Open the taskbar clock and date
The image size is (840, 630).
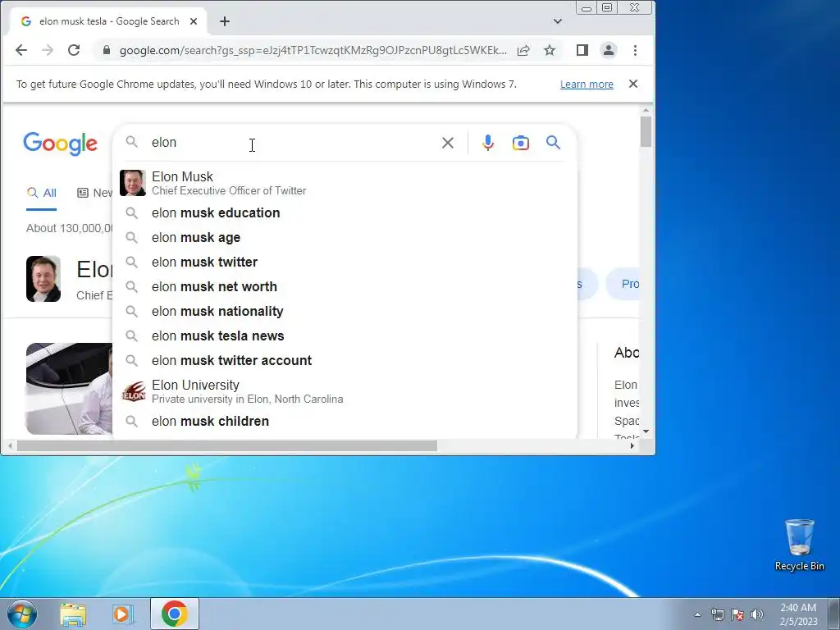(798, 614)
